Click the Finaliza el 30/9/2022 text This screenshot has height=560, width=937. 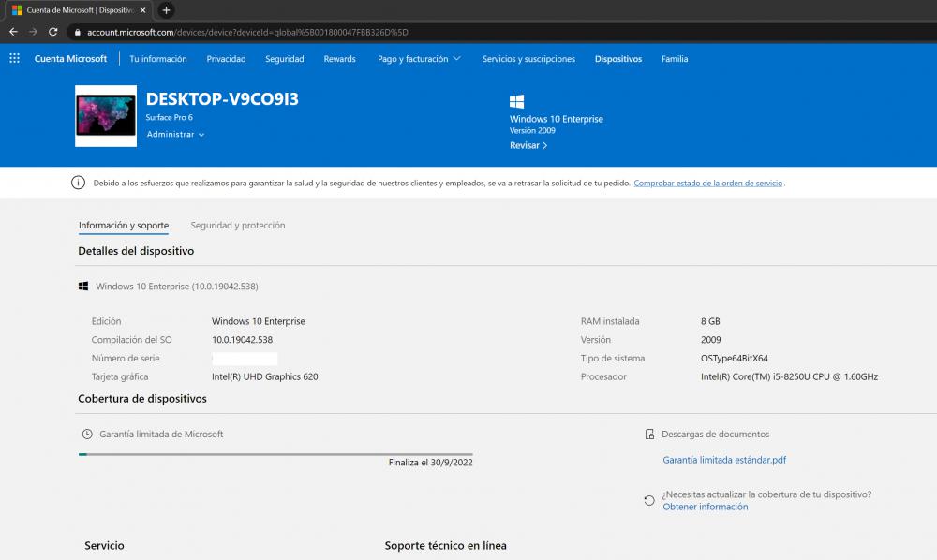tap(430, 462)
